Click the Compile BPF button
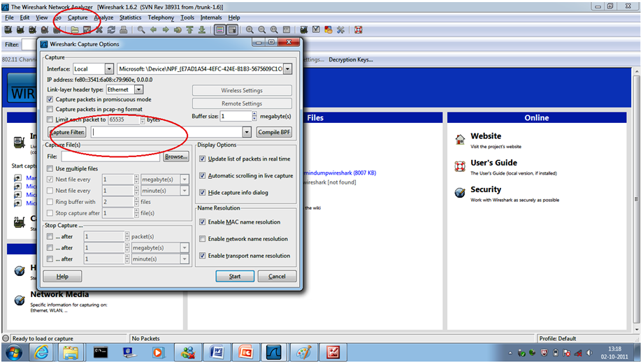The width and height of the screenshot is (643, 364). point(274,132)
